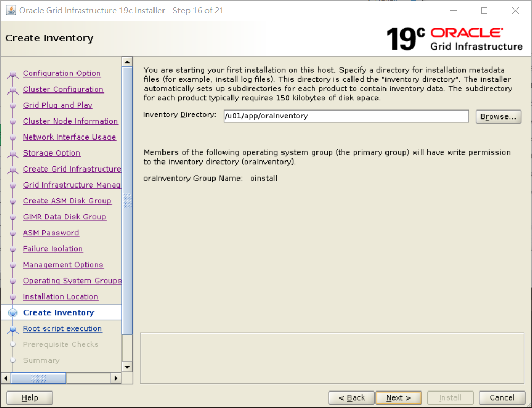Jump to Cluster Node Information step

coord(71,121)
